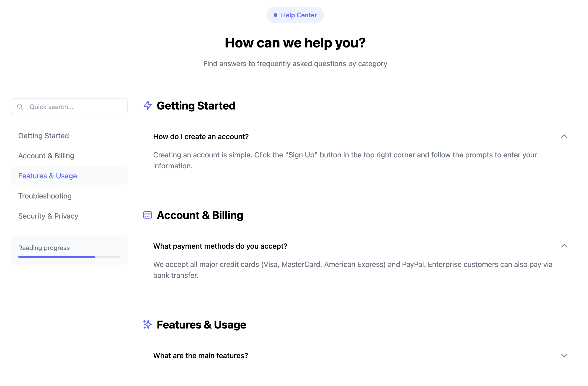
Task: Collapse the payment methods answer chevron
Action: click(564, 246)
